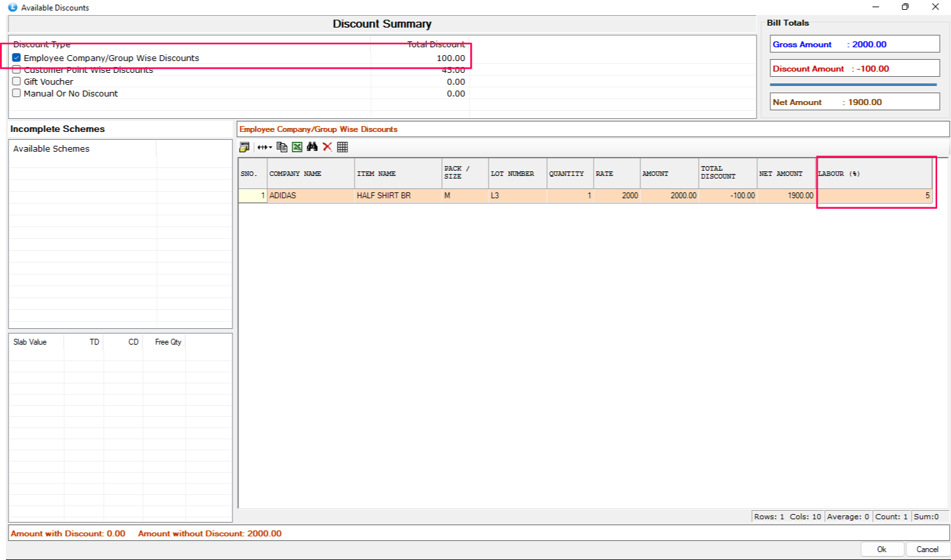Enable the Gift Voucher checkbox
This screenshot has width=951, height=560.
point(16,81)
